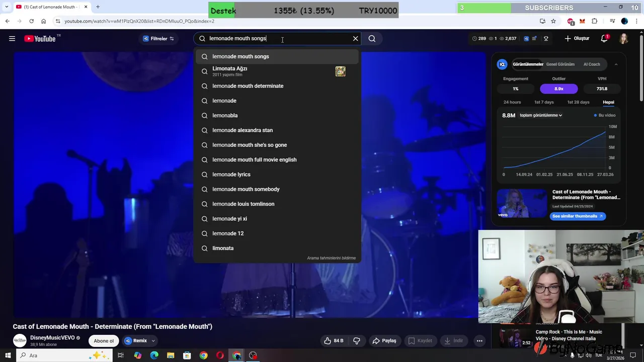Choose suggestion "lemonade mouth full movie english"
The width and height of the screenshot is (644, 362).
pyautogui.click(x=277, y=160)
